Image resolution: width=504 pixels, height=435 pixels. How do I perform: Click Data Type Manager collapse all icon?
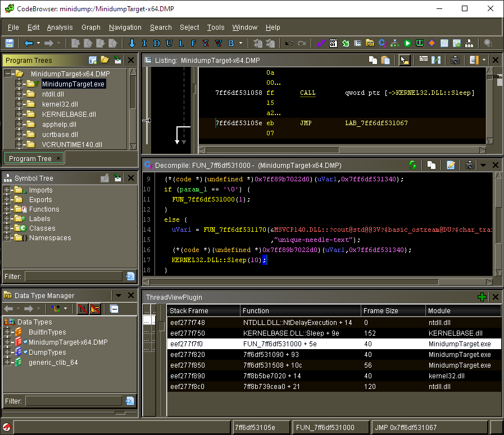tap(114, 309)
